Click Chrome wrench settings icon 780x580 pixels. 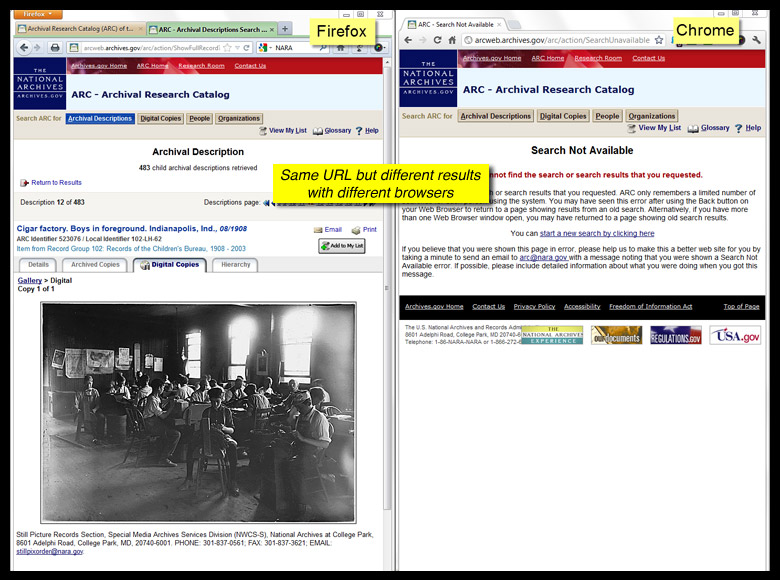coord(756,40)
